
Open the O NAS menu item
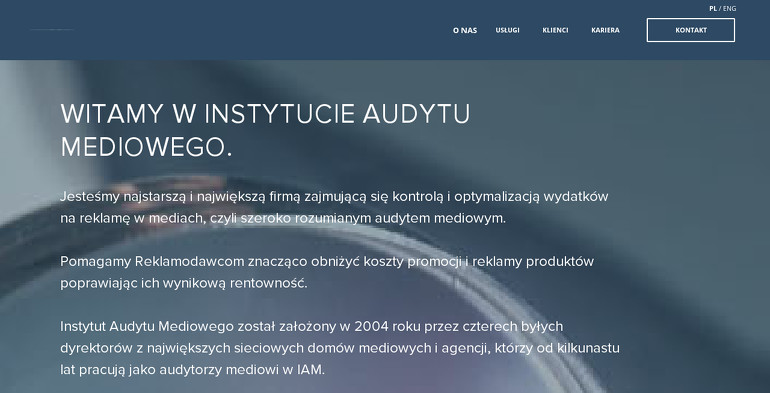point(465,30)
